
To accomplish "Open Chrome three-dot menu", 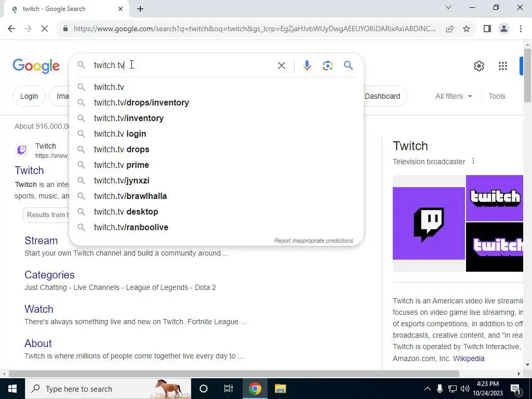I will (x=521, y=29).
